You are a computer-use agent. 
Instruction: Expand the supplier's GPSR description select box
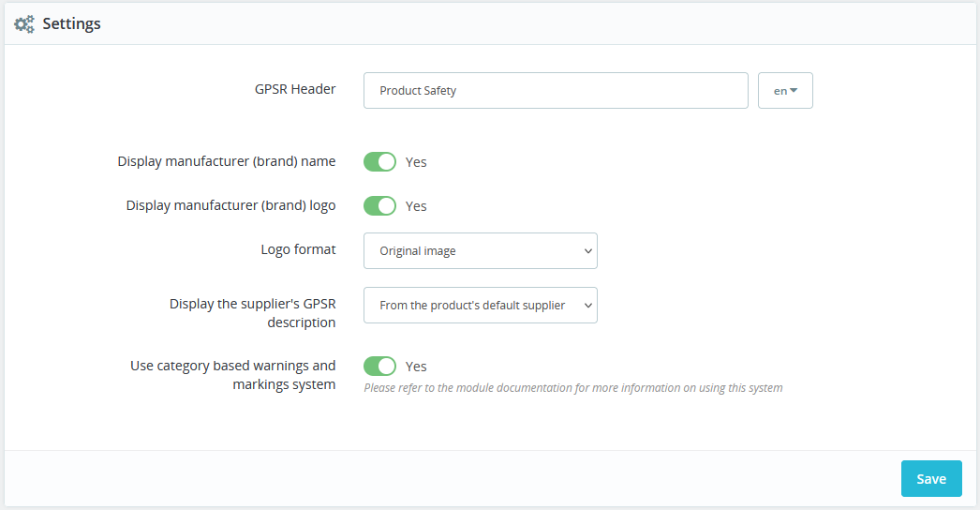(x=480, y=306)
